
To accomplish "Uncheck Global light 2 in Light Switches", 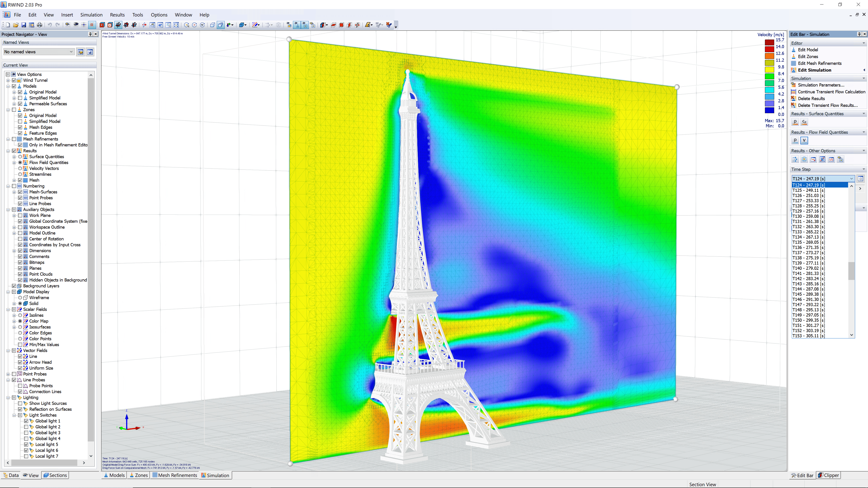I will point(26,427).
